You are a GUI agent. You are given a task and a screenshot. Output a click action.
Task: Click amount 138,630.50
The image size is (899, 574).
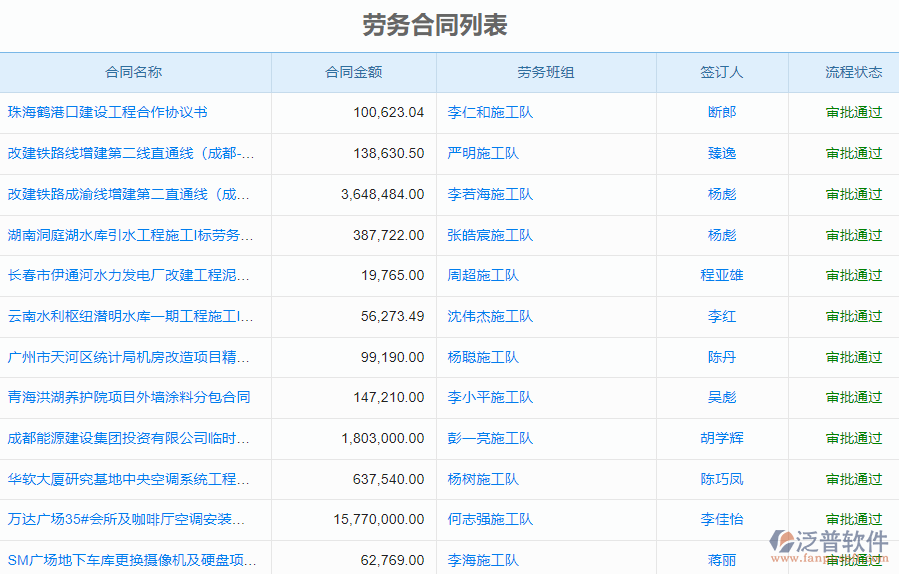pyautogui.click(x=389, y=154)
